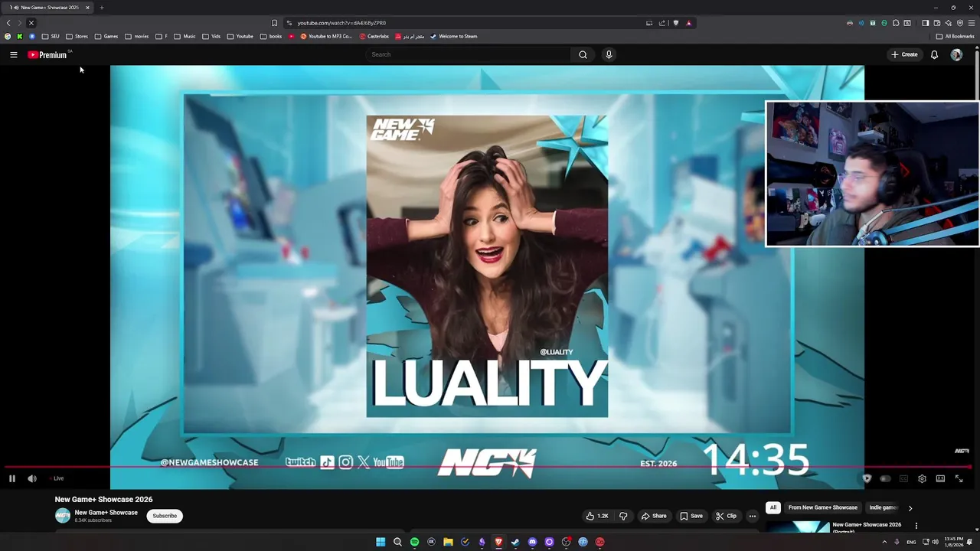
Task: Open the movies bookmarks folder
Action: tap(137, 36)
